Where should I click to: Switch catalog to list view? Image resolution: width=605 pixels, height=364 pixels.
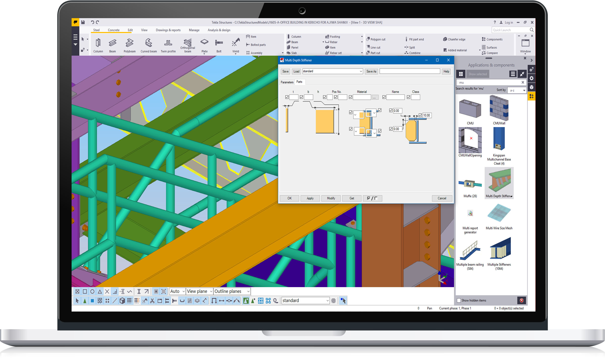512,74
